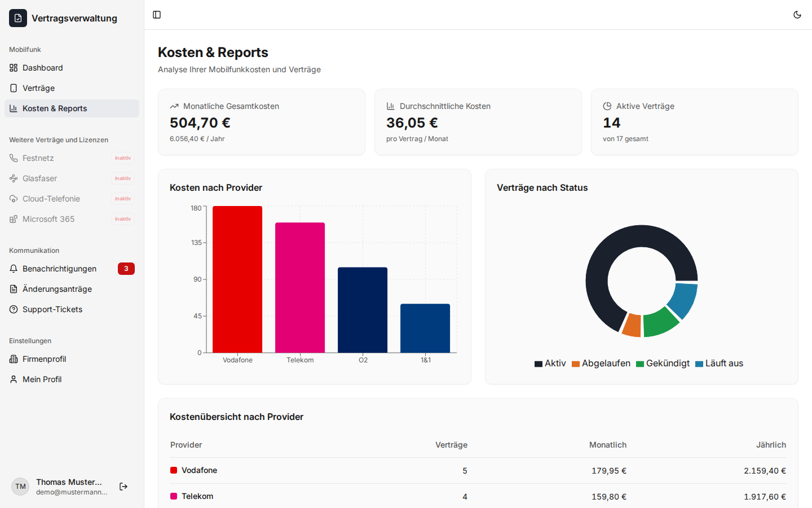Click the bar chart icon beside Durchschnittliche Kosten

click(x=390, y=106)
